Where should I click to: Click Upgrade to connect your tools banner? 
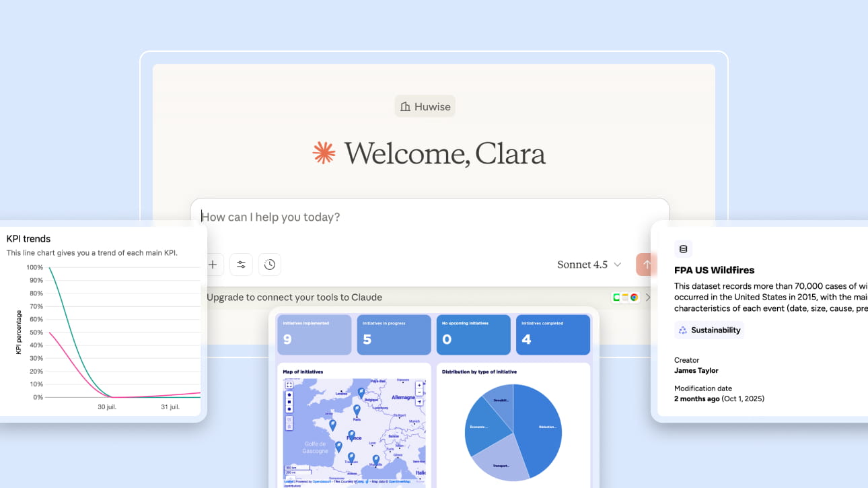[x=294, y=298]
